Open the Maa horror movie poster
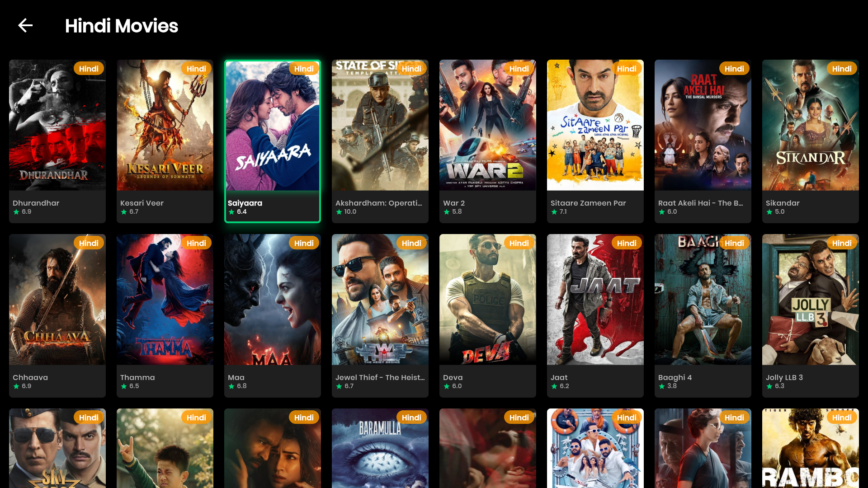 [273, 300]
